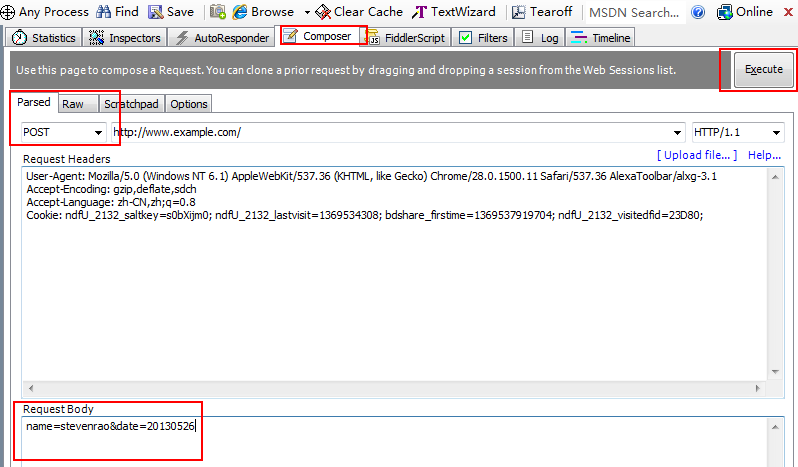Click the Find binoculars icon
This screenshot has width=798, height=467.
point(103,12)
